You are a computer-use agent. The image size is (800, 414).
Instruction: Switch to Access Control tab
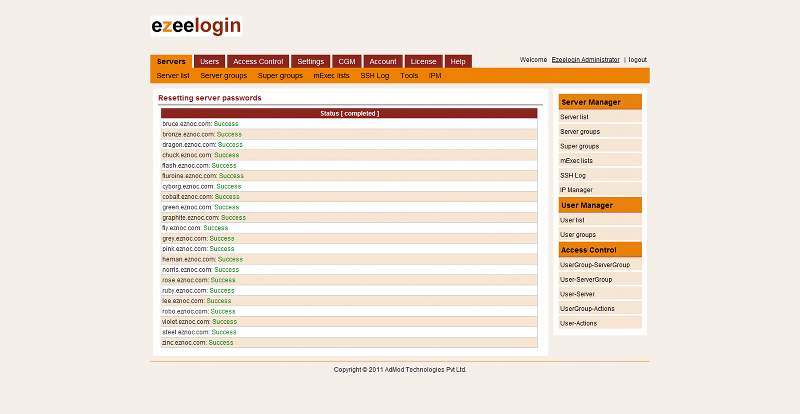click(258, 61)
